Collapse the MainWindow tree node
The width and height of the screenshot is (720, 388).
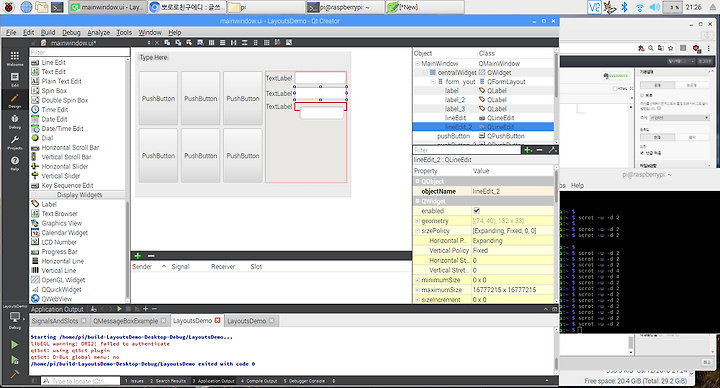point(417,63)
